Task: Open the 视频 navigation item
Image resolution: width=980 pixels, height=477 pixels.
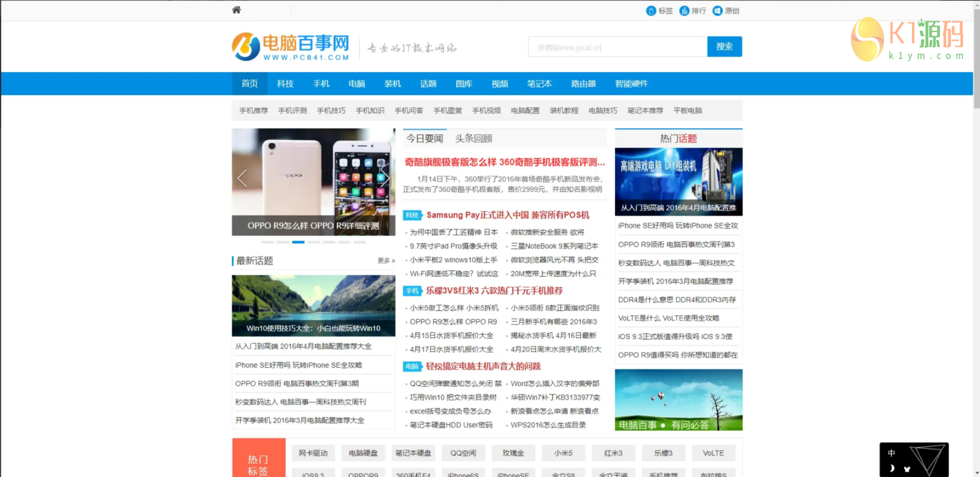Action: click(500, 84)
